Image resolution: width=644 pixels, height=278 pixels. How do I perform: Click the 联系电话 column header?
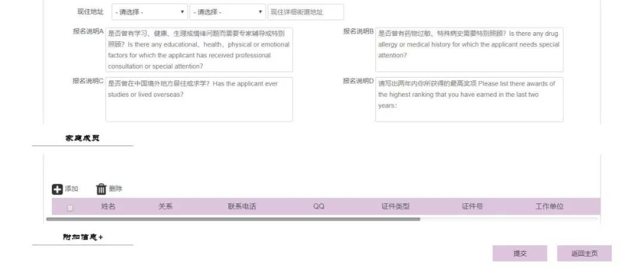(242, 206)
